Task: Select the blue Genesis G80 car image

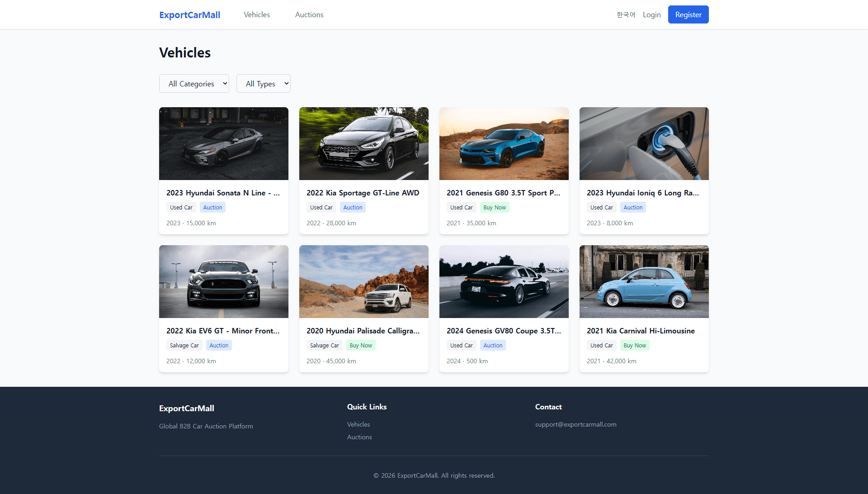Action: pos(504,143)
